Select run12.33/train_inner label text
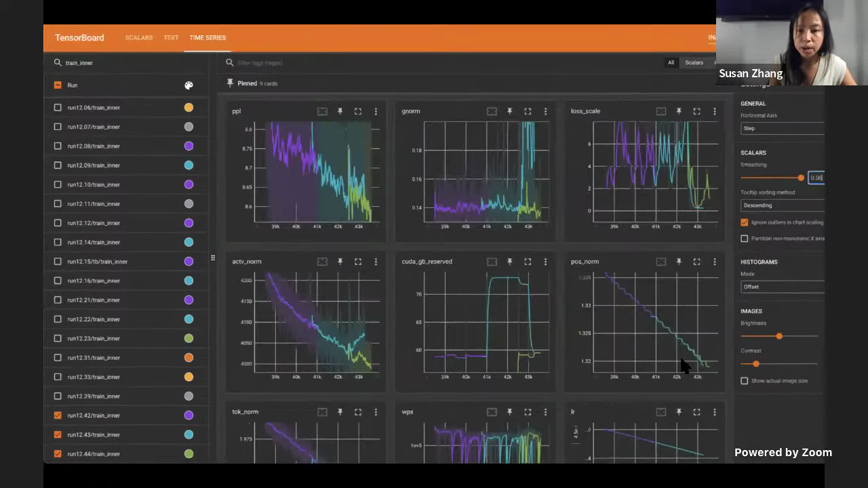 (94, 377)
